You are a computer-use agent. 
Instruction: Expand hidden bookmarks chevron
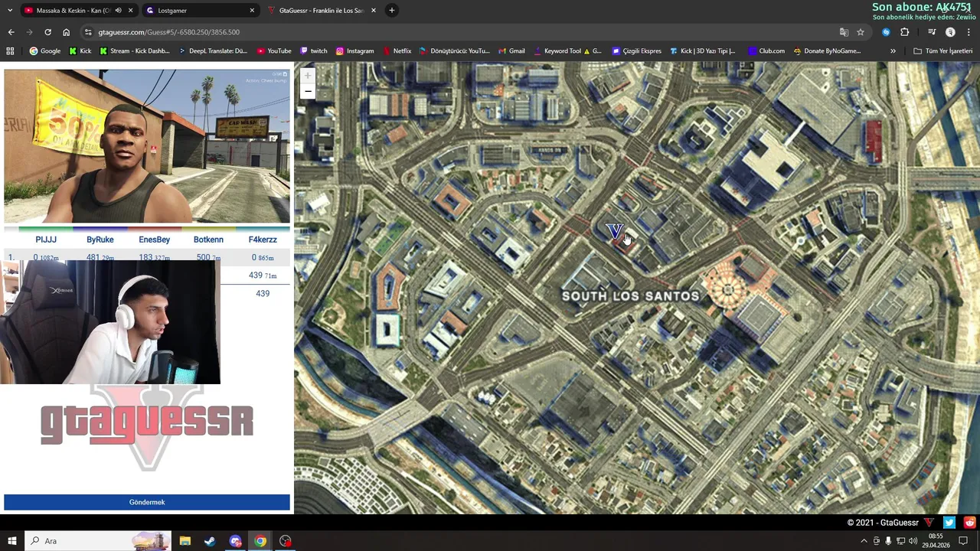pyautogui.click(x=893, y=51)
